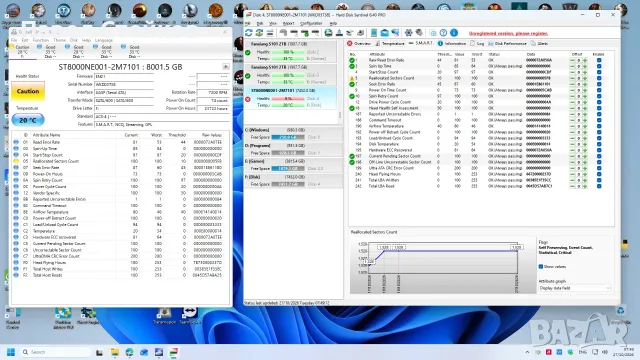The image size is (640, 360).
Task: Click the blue Information circle toolbar icon
Action: (454, 33)
